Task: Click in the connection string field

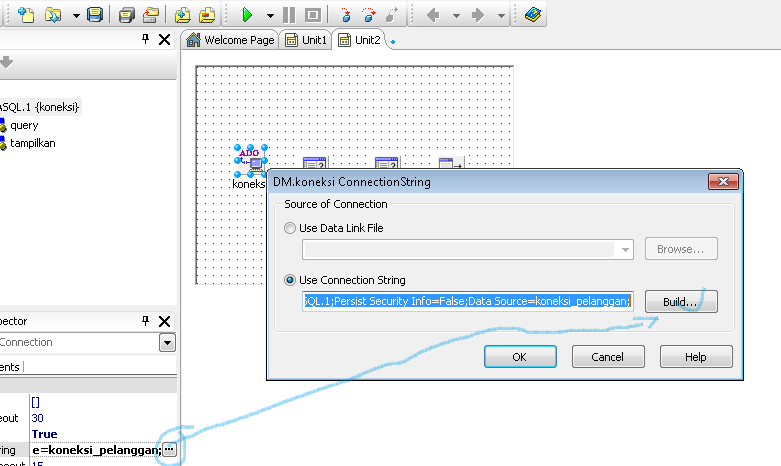Action: pos(467,301)
